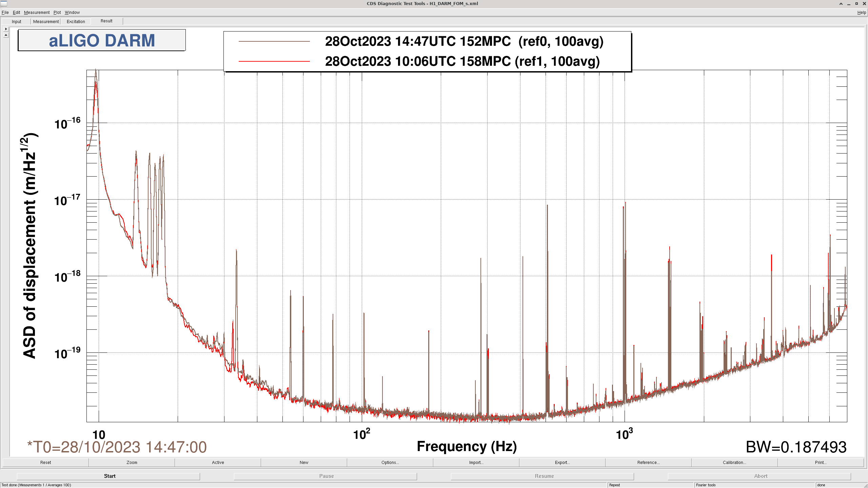
Task: Click the Zoom button below plot
Action: click(132, 463)
